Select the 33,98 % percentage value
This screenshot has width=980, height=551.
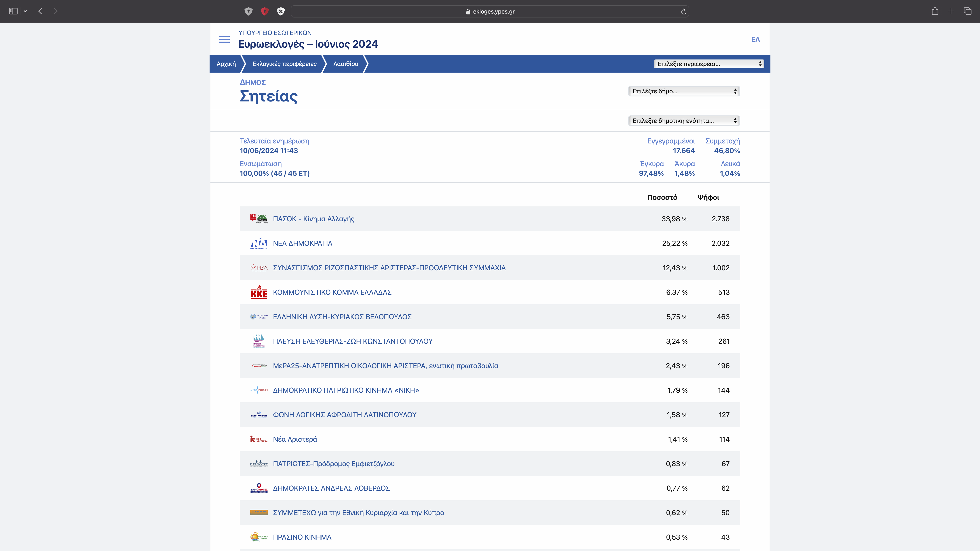(x=674, y=219)
